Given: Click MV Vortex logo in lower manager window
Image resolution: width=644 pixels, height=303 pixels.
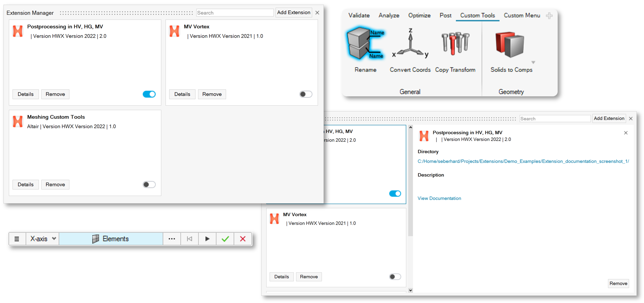Looking at the screenshot, I should [274, 219].
